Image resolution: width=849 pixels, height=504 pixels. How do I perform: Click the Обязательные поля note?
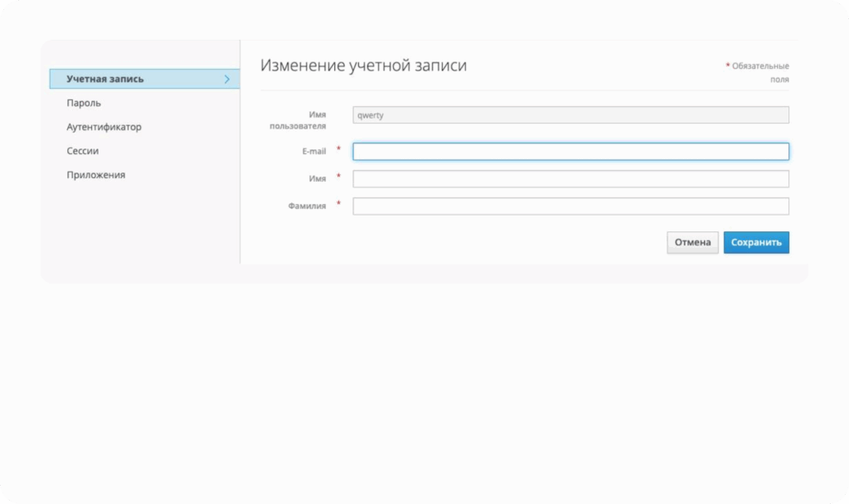(759, 72)
